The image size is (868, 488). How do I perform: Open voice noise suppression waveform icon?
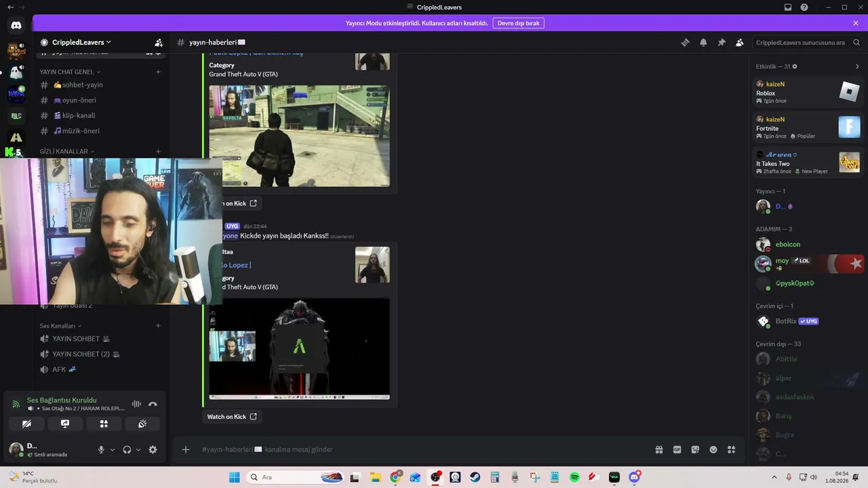point(136,404)
